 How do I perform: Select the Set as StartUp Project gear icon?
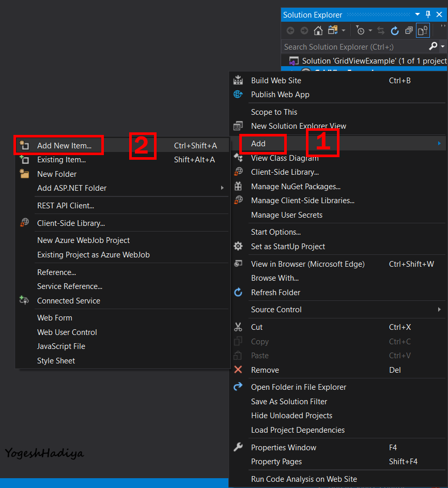[x=237, y=247]
